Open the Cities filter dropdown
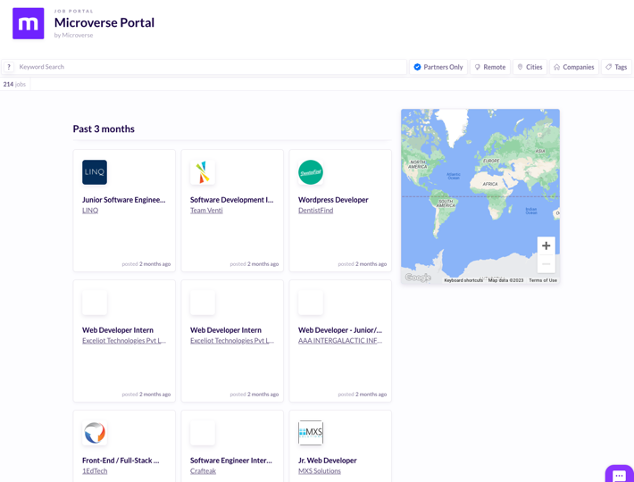The image size is (634, 482). click(530, 67)
